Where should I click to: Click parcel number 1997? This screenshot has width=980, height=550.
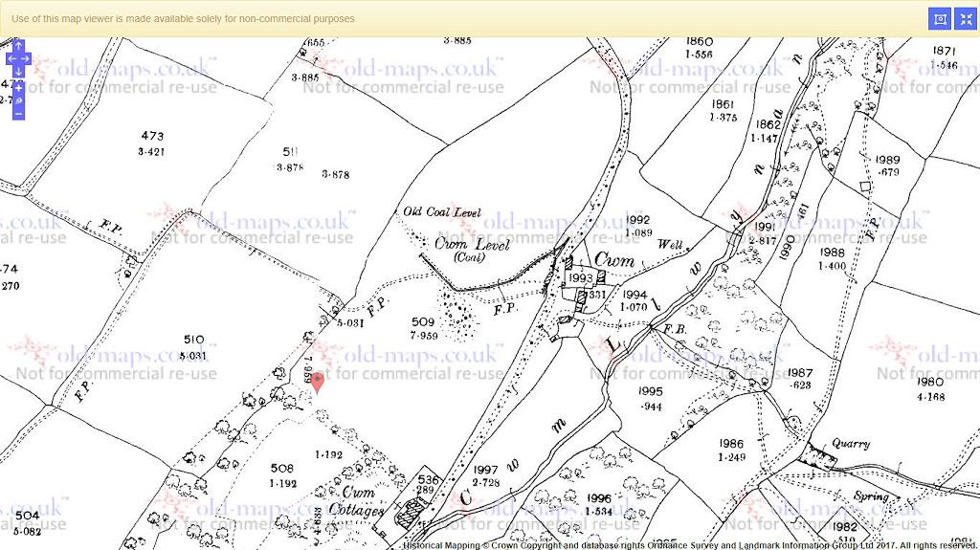click(x=485, y=470)
